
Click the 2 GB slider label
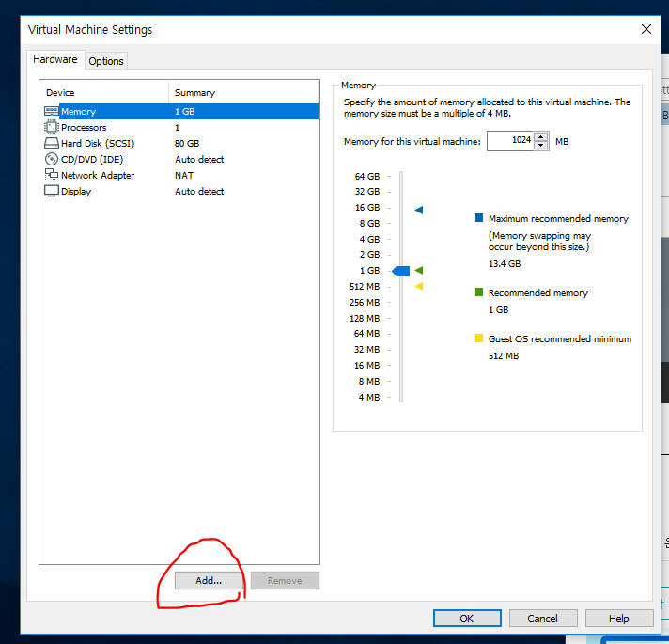click(369, 255)
